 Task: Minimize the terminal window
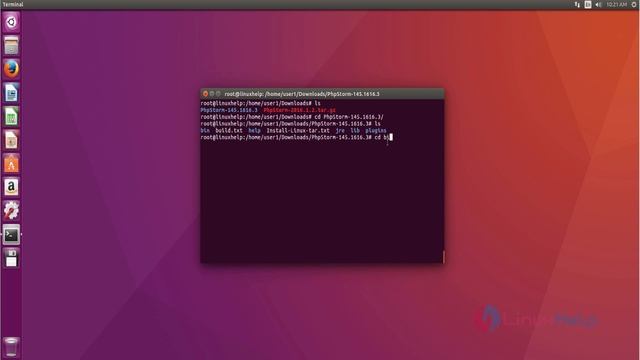point(212,94)
